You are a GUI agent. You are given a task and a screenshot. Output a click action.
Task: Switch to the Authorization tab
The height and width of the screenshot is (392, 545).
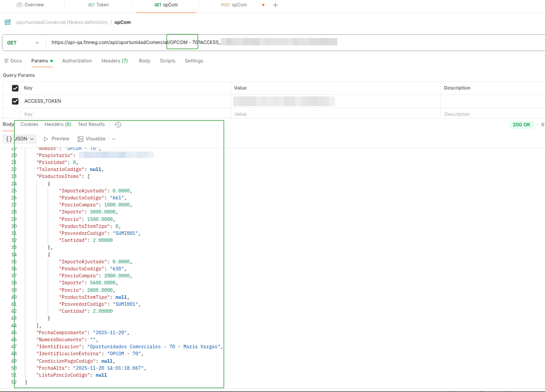click(x=77, y=61)
